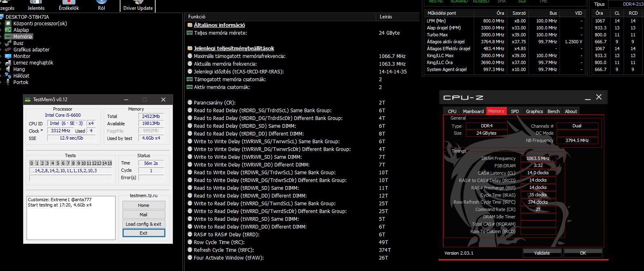Image resolution: width=644 pixels, height=271 pixels.
Task: Click test box 15 in TestMem5 Tests
Action: (109, 163)
